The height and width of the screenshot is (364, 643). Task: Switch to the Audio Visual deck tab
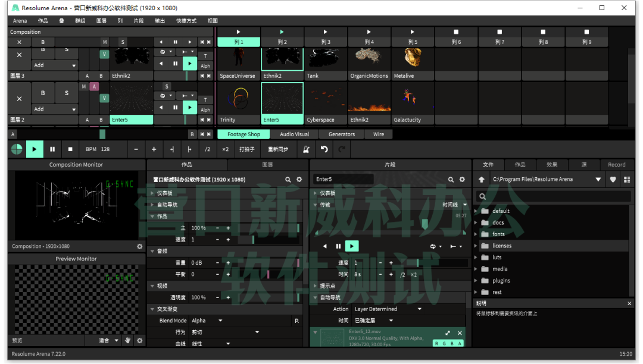pyautogui.click(x=294, y=134)
